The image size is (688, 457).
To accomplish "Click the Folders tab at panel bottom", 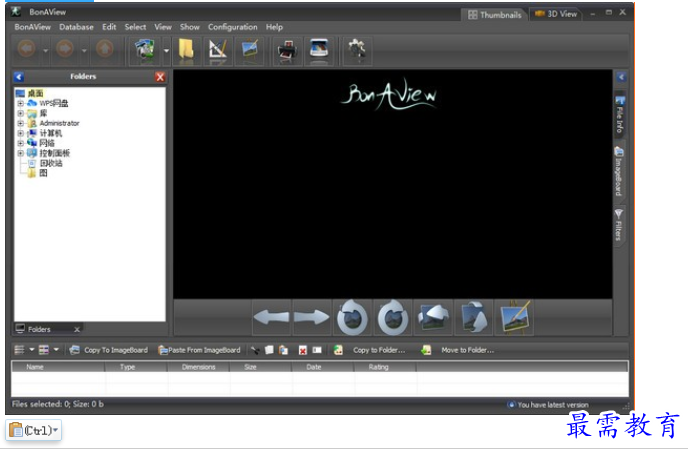I will 39,329.
